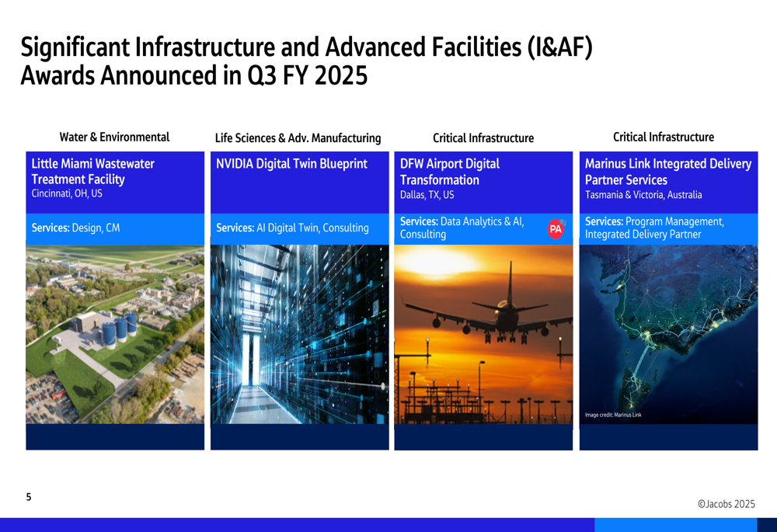Click the slide page number 5

click(29, 497)
